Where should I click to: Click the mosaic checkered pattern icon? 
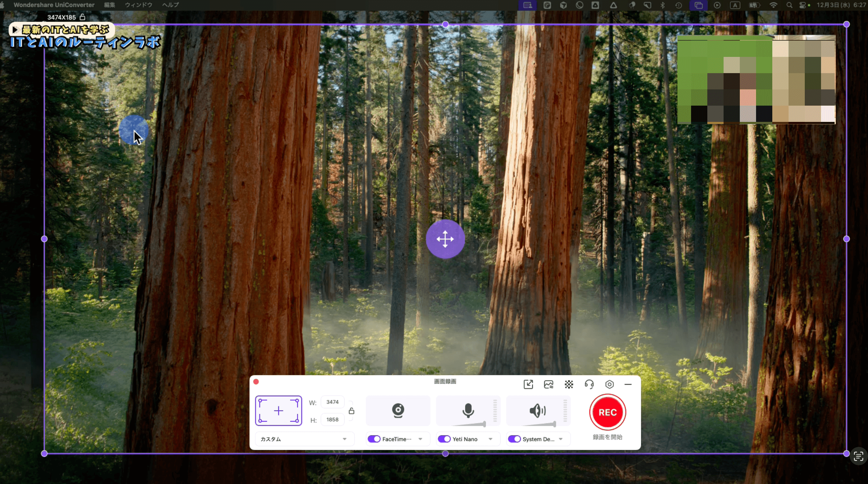pos(569,384)
